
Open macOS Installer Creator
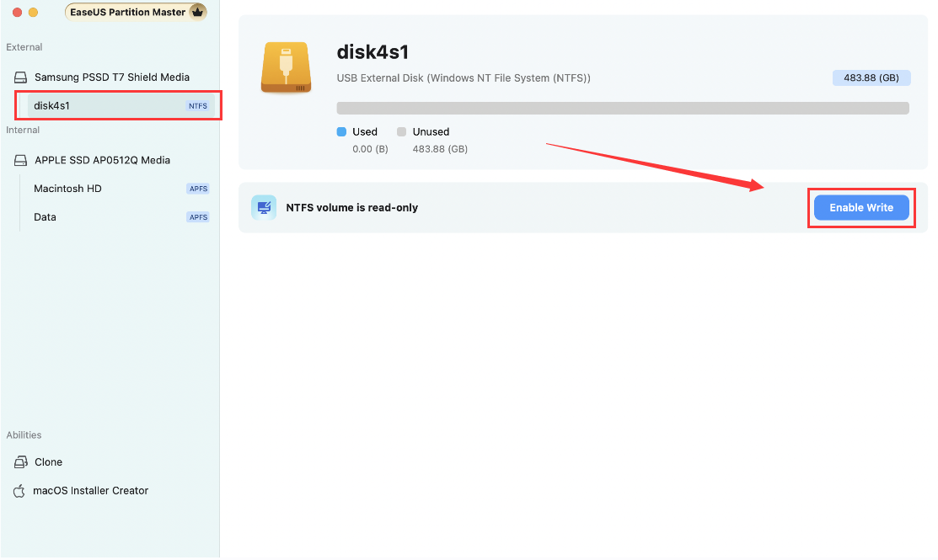90,491
